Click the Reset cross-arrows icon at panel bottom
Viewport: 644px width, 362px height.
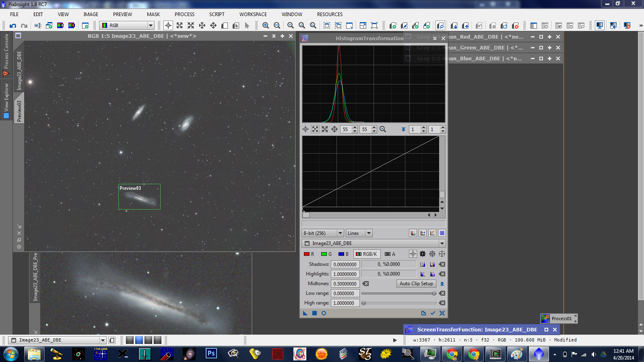coord(442,313)
